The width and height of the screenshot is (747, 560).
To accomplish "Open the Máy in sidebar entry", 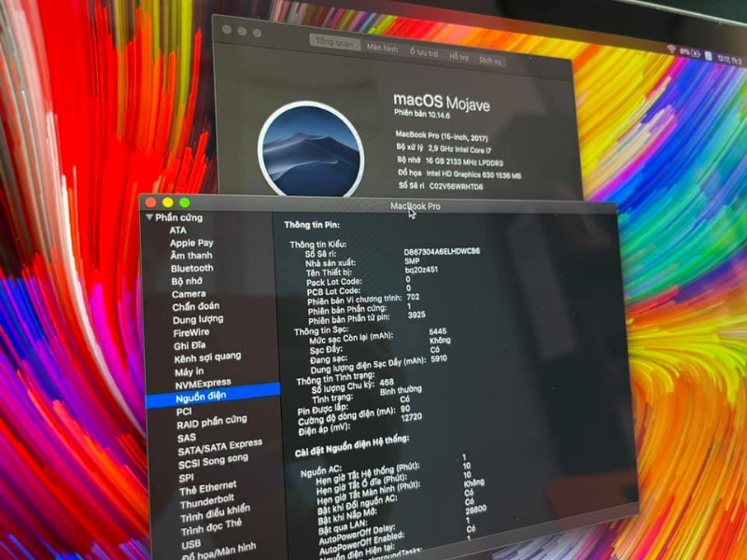I will pos(189,371).
